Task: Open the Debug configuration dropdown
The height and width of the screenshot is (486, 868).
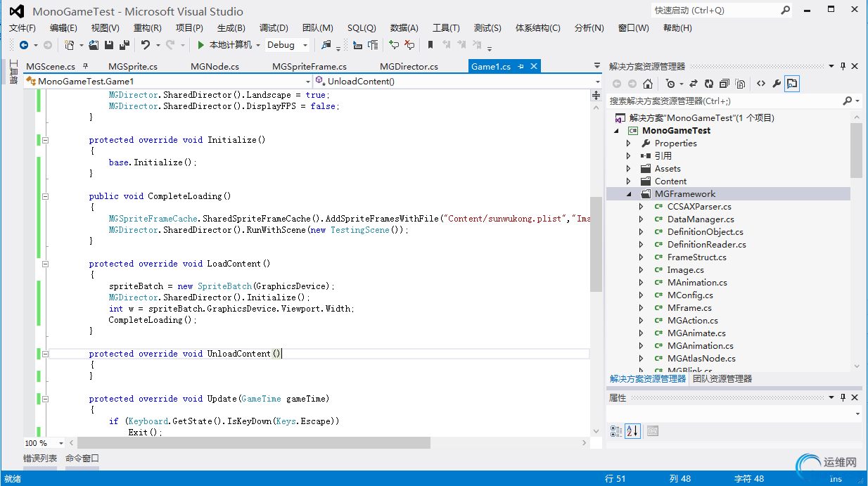Action: (x=305, y=45)
